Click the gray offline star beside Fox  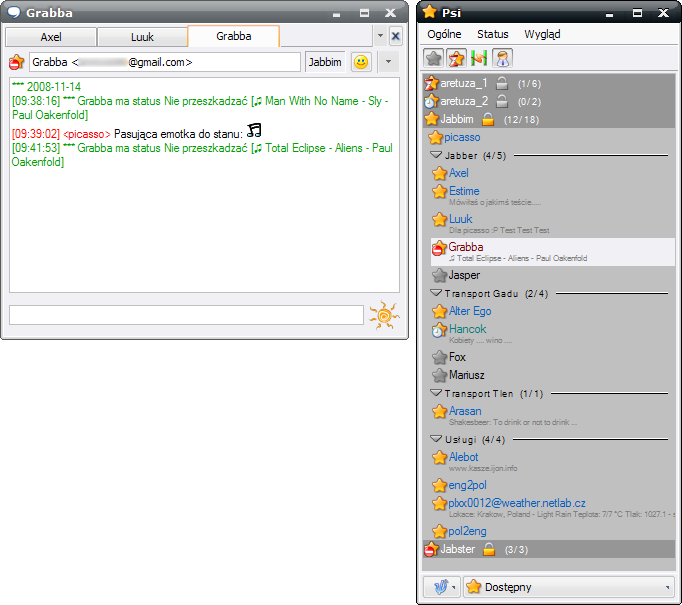(x=440, y=357)
